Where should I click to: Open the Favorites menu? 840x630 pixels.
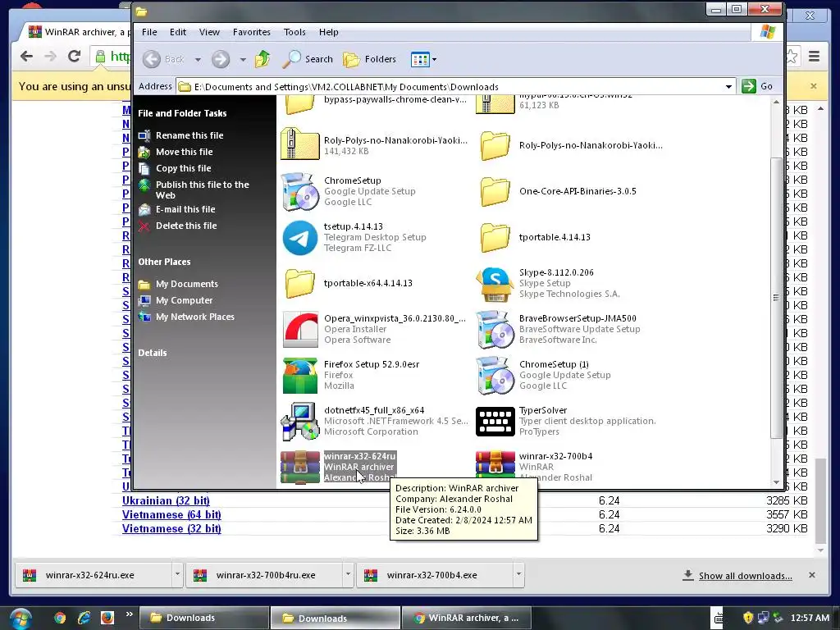tap(251, 32)
